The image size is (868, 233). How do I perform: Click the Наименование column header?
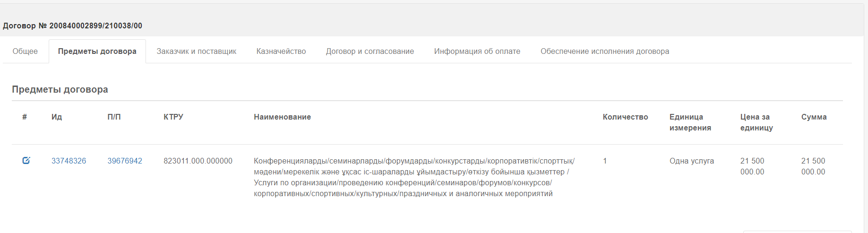coord(282,117)
